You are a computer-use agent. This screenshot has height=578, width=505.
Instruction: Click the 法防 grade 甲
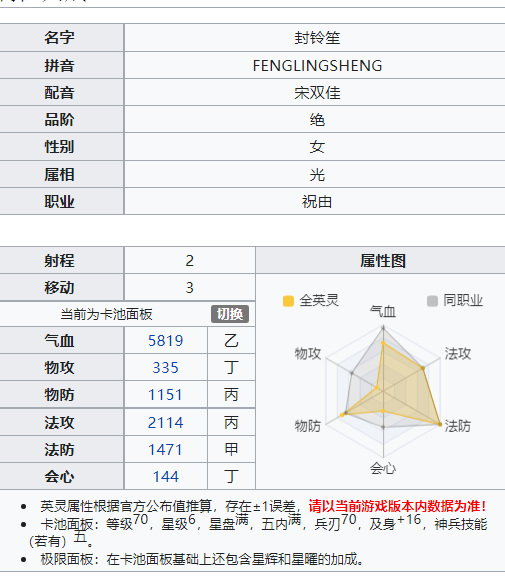231,450
